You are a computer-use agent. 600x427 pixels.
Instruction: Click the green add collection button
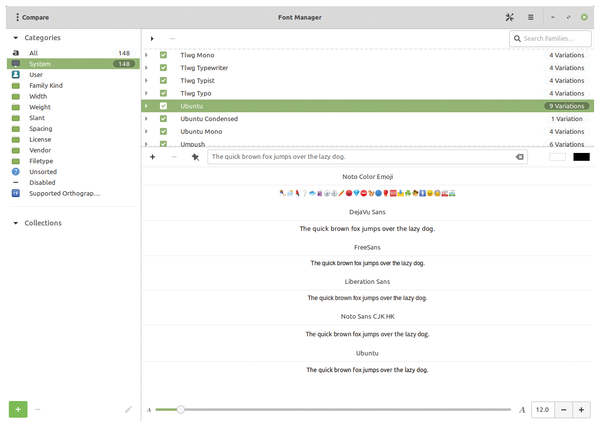(17, 409)
